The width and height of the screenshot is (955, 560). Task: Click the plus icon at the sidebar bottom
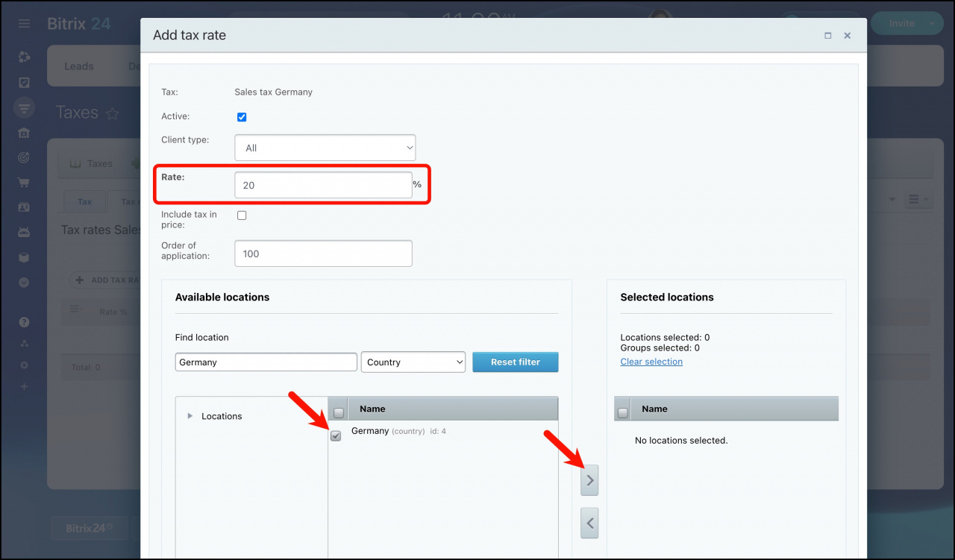[x=24, y=387]
